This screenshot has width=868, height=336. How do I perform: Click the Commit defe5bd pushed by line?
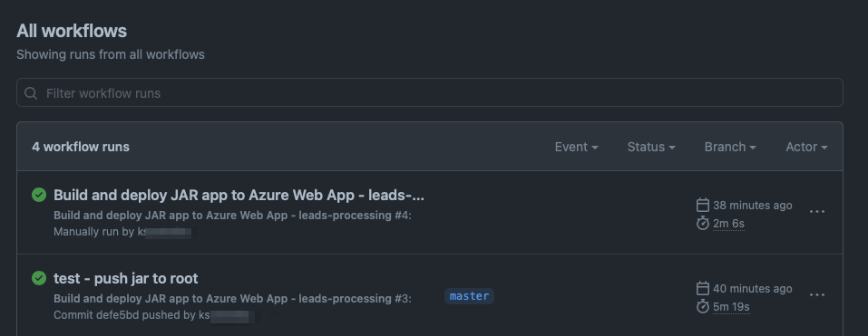point(155,315)
